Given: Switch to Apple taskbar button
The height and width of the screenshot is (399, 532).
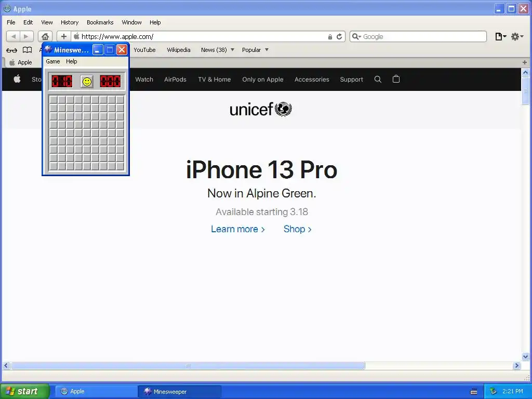Looking at the screenshot, I should tap(96, 391).
